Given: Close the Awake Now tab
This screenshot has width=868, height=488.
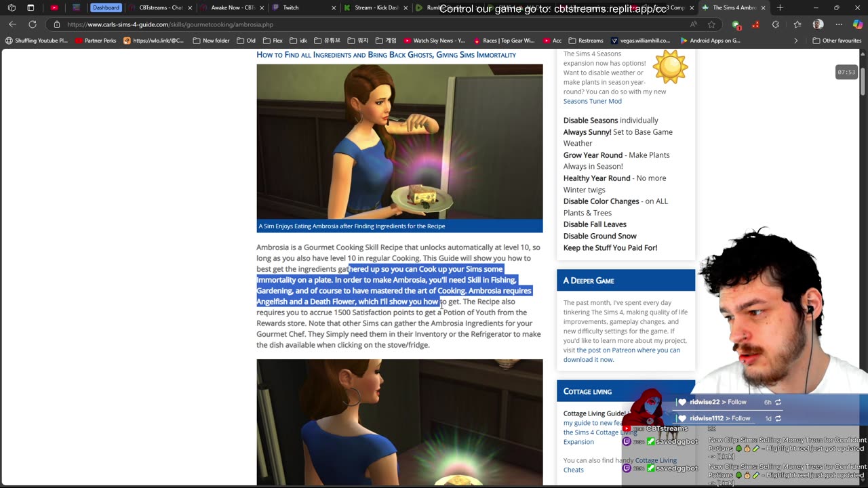Looking at the screenshot, I should point(262,7).
